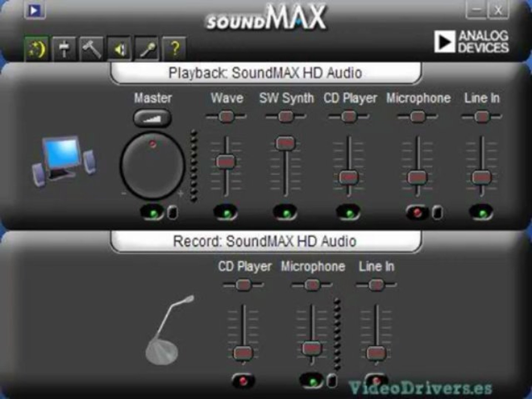Click the play-arrow system icon in title bar

point(35,10)
